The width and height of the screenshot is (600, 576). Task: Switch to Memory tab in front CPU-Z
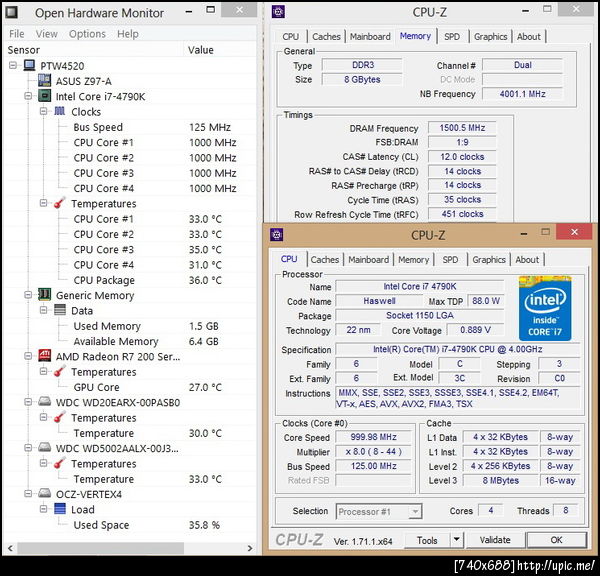point(413,259)
